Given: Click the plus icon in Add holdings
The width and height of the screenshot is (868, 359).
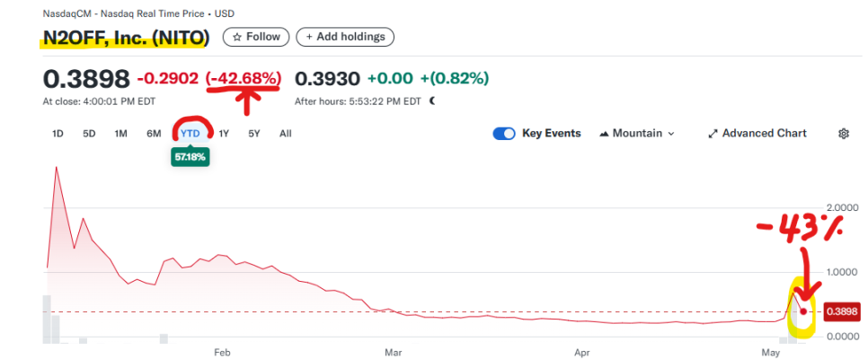Looking at the screenshot, I should pos(310,37).
